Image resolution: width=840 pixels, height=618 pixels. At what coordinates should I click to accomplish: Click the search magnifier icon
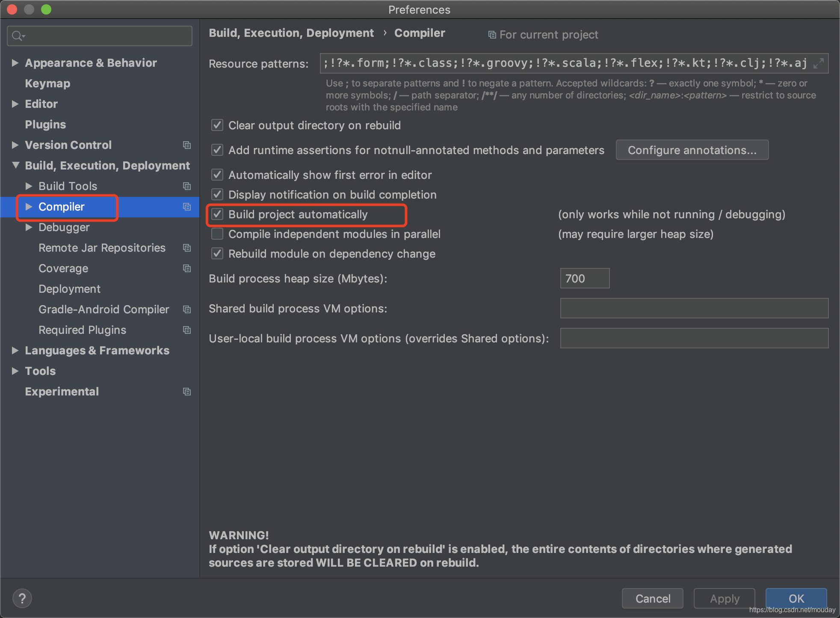pyautogui.click(x=17, y=36)
